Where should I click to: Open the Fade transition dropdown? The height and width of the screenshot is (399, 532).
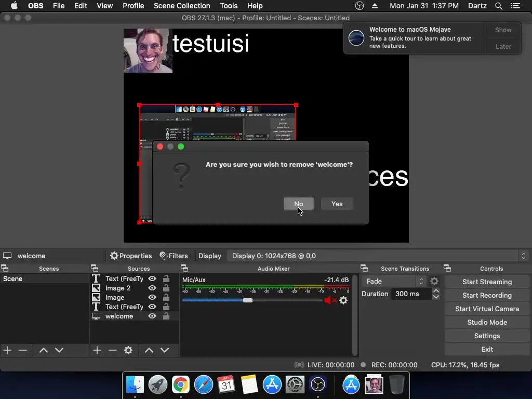[x=394, y=281]
